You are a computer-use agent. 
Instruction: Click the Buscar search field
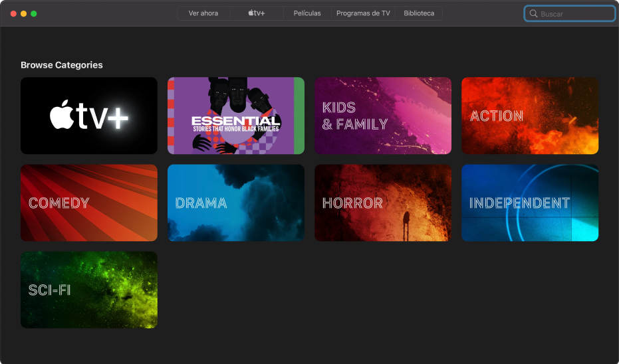570,14
